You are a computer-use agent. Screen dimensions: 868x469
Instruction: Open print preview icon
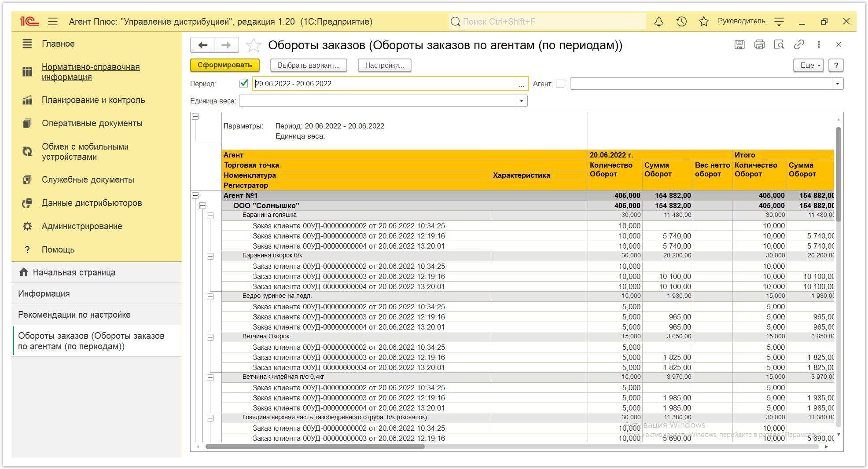pos(779,44)
